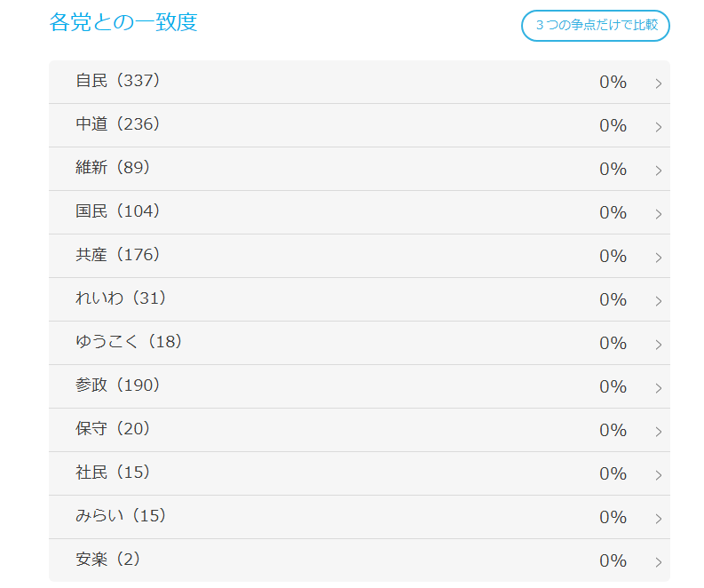Click the 3つの争点だけで比較 button
704x588 pixels.
596,26
